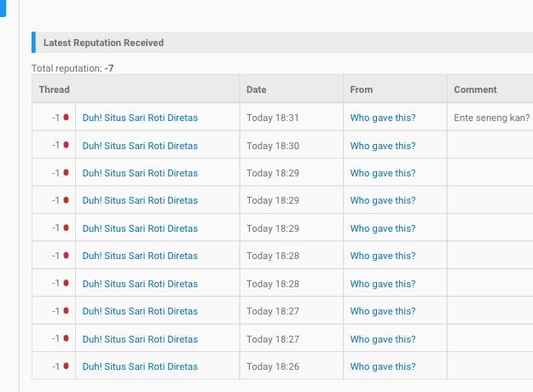Viewport: 533px width, 392px height.
Task: Click the red dot in the first 18:29 row
Action: click(x=66, y=173)
